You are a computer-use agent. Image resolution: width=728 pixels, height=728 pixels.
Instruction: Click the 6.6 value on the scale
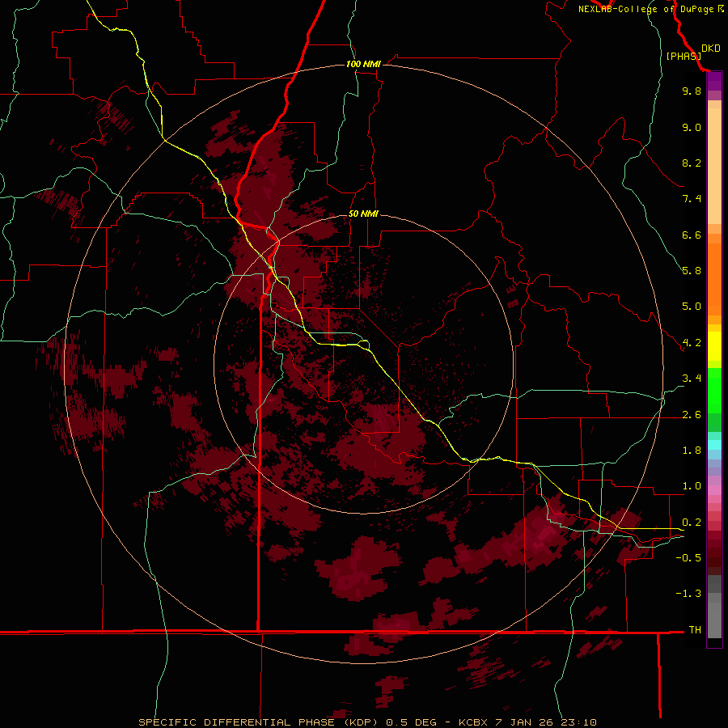click(x=692, y=235)
